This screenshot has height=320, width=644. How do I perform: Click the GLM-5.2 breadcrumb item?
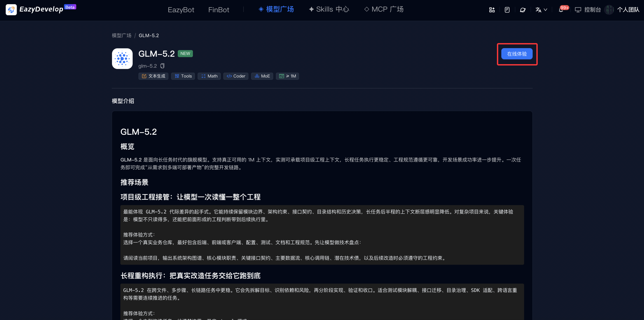pos(149,35)
